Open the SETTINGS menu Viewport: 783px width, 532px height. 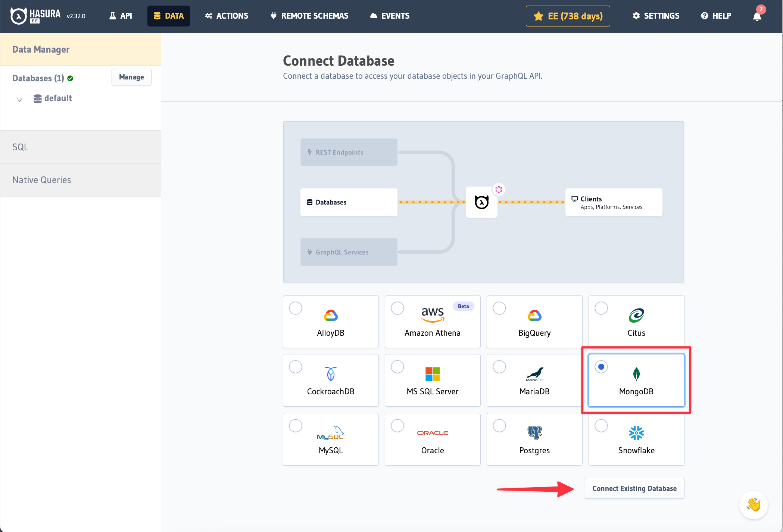pos(656,16)
